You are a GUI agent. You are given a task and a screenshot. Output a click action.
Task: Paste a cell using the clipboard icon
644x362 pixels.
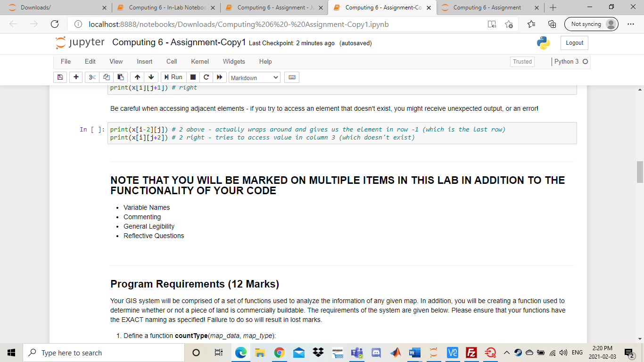120,77
